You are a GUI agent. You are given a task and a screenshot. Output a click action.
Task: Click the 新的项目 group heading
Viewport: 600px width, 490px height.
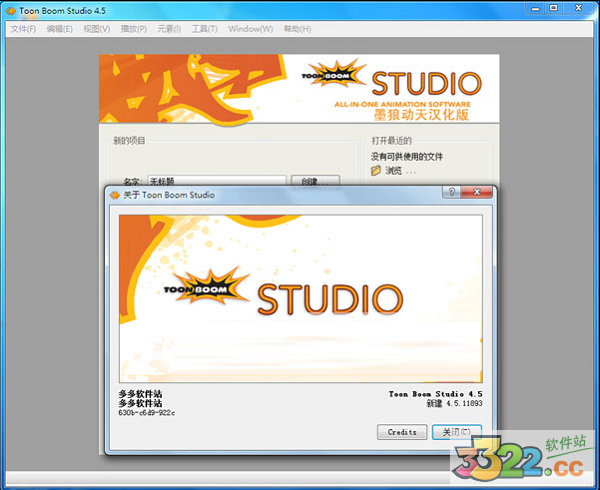click(x=129, y=141)
